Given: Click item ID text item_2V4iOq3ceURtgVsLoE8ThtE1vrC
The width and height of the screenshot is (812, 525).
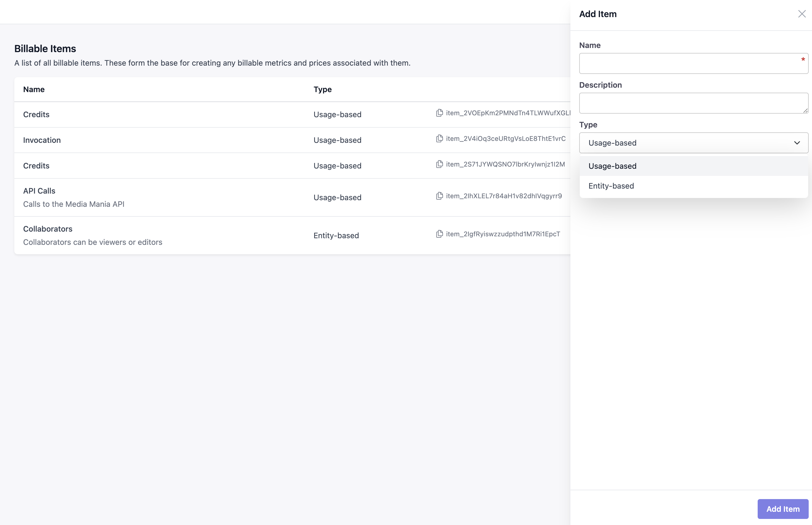Looking at the screenshot, I should pyautogui.click(x=505, y=138).
